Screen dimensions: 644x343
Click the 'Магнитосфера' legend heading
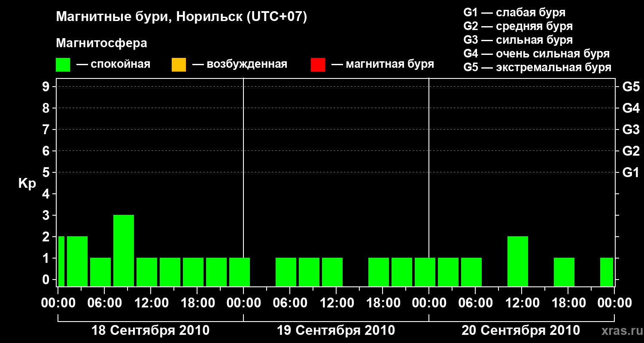click(x=101, y=43)
